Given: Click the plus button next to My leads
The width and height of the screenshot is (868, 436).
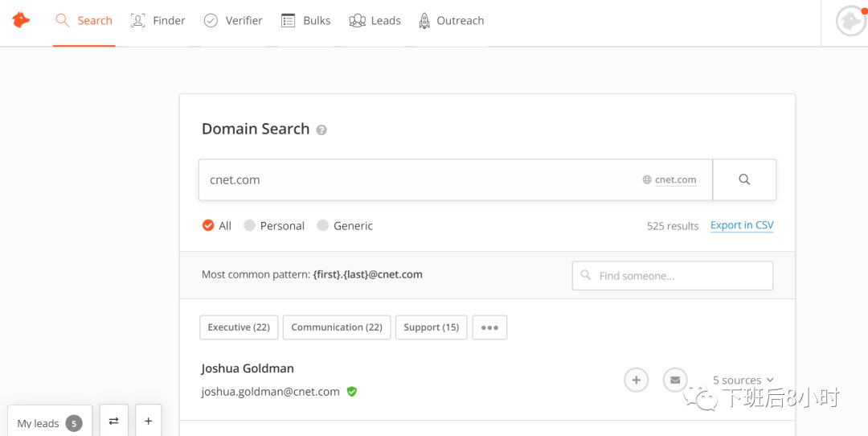Looking at the screenshot, I should (149, 422).
